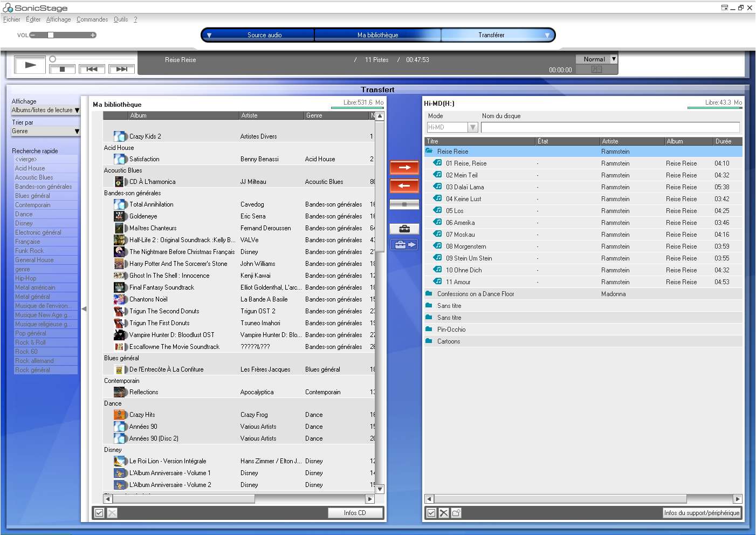Click the black toolbox icon button
756x535 pixels.
[404, 229]
